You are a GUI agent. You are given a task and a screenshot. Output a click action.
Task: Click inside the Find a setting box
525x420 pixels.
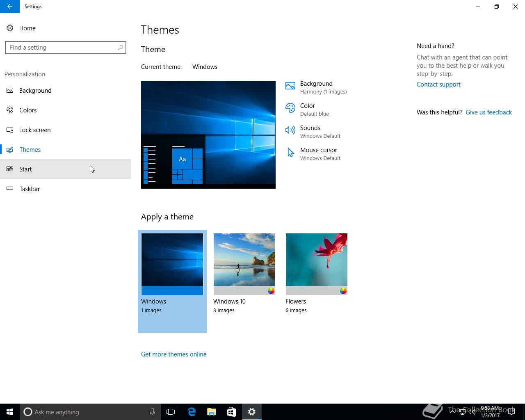pyautogui.click(x=66, y=48)
